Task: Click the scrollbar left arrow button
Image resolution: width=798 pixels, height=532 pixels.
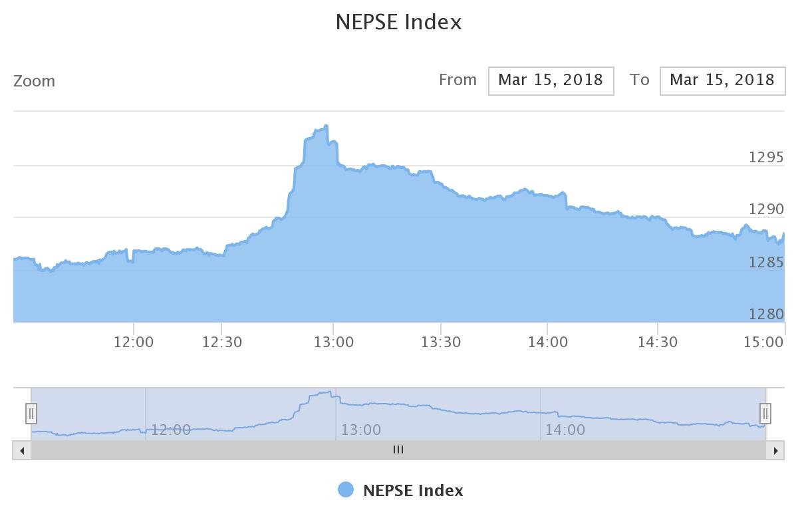Action: coord(22,450)
